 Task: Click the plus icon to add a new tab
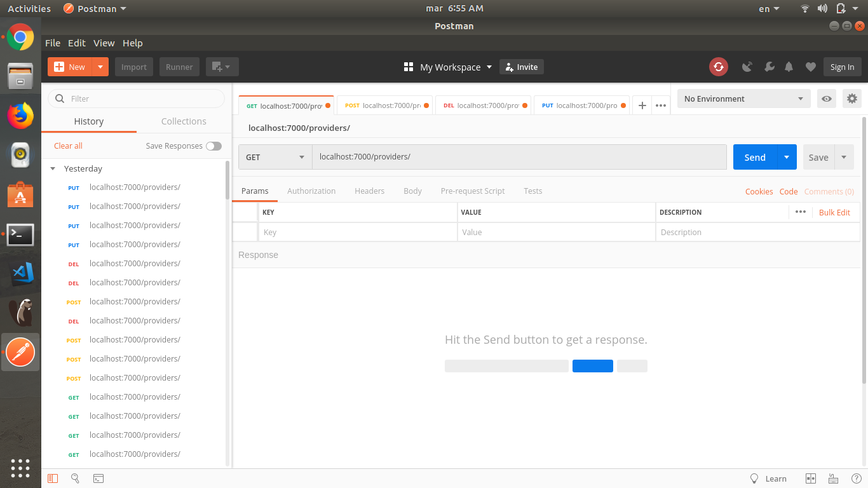coord(642,105)
